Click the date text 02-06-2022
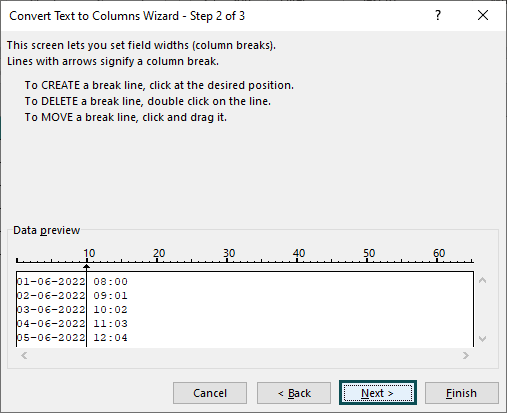Image resolution: width=507 pixels, height=413 pixels. pyautogui.click(x=51, y=296)
